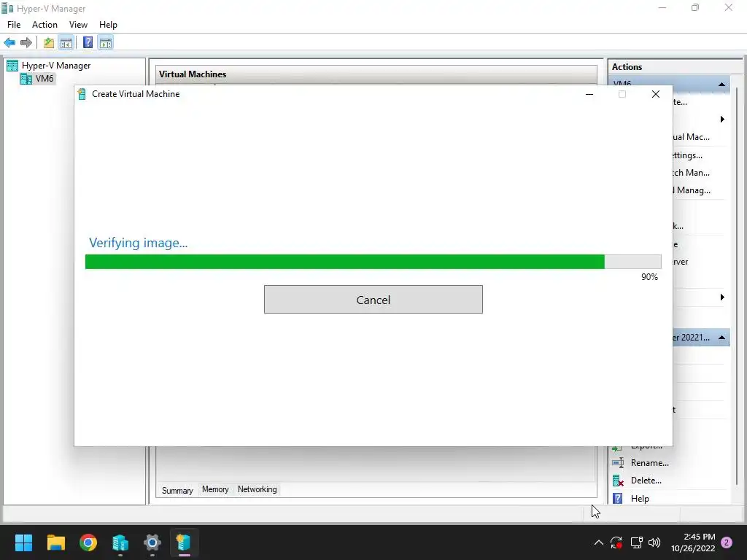This screenshot has height=560, width=747.
Task: Open the File menu
Action: coord(14,25)
